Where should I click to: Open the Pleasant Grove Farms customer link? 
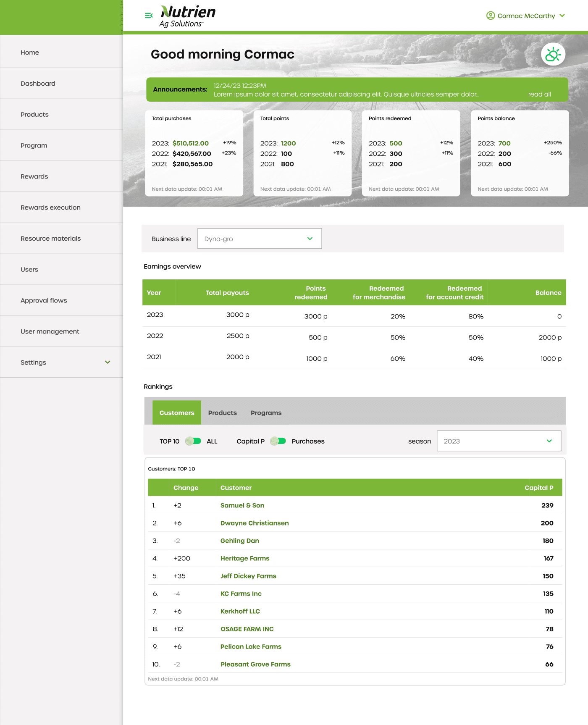(255, 664)
